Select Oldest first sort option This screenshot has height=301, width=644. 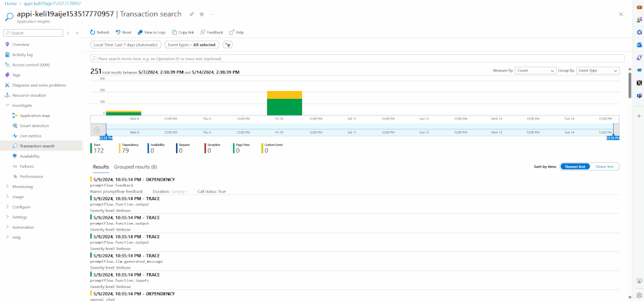pyautogui.click(x=604, y=167)
